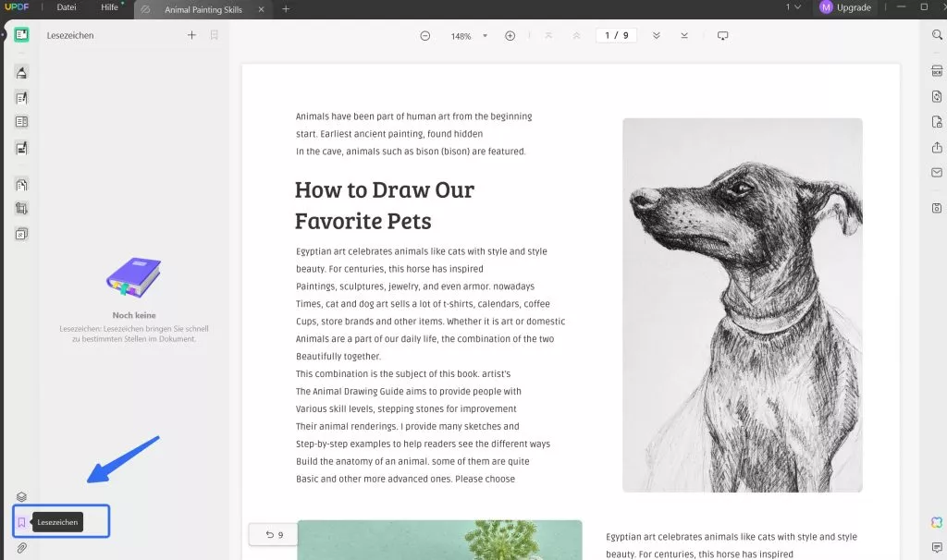947x560 pixels.
Task: Click the Share icon on the right sidebar
Action: pyautogui.click(x=937, y=148)
